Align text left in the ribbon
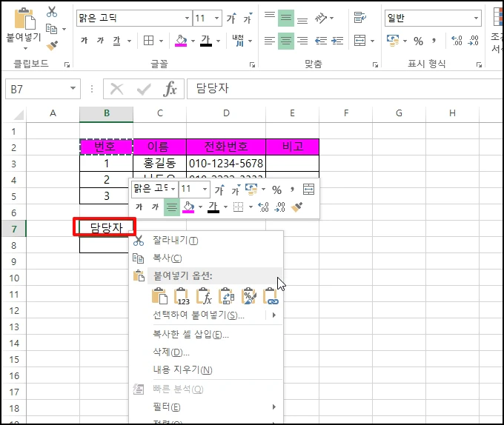Viewport: 504px width, 425px height. [269, 41]
